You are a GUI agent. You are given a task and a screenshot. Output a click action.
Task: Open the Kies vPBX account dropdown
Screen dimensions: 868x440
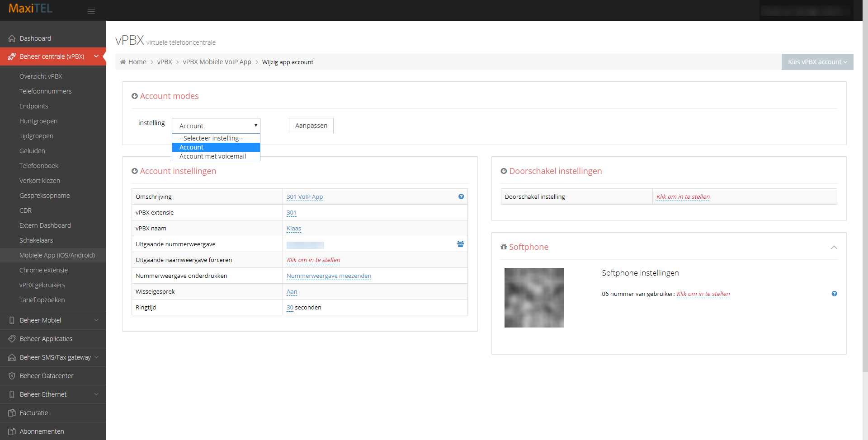817,62
